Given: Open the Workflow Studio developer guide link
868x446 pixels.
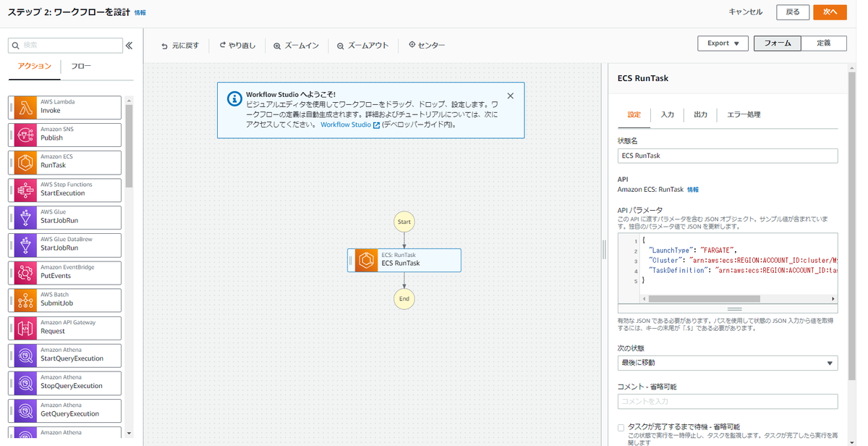Looking at the screenshot, I should click(350, 125).
